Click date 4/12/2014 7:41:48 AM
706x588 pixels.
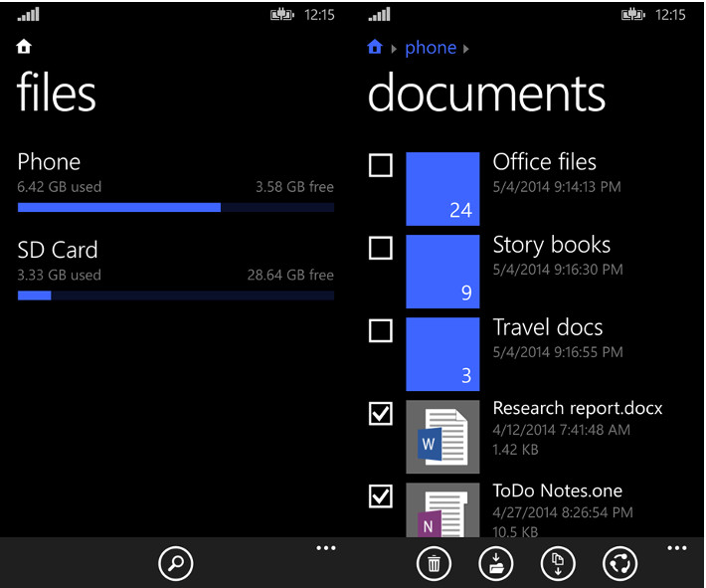coord(562,430)
